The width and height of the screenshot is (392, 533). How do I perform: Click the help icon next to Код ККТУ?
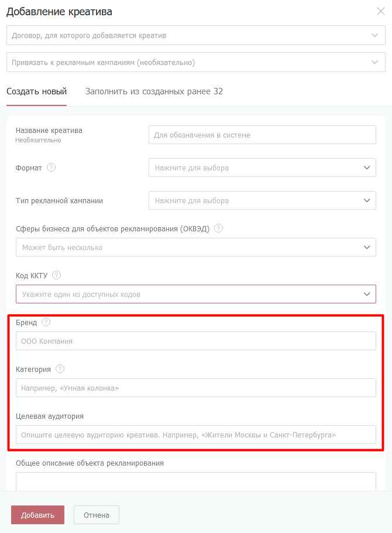[x=56, y=275]
